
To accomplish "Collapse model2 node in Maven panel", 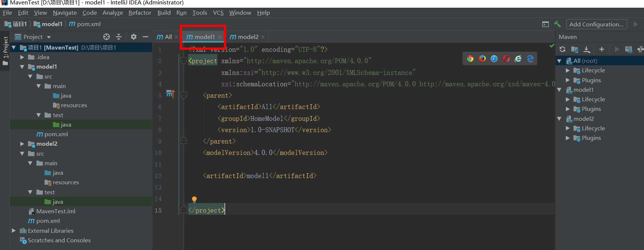I will point(559,119).
